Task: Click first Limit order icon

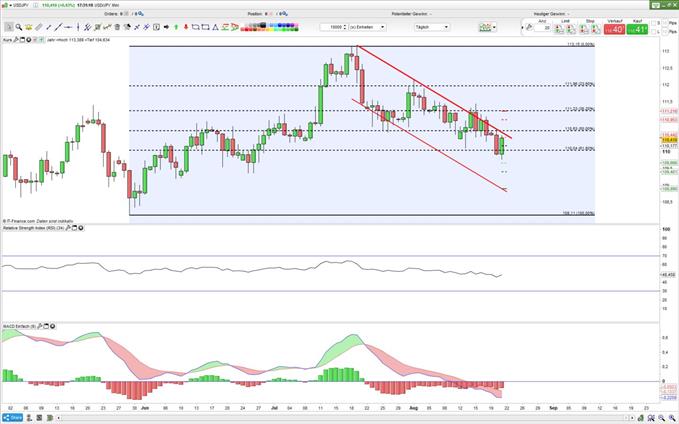Action: coord(559,29)
